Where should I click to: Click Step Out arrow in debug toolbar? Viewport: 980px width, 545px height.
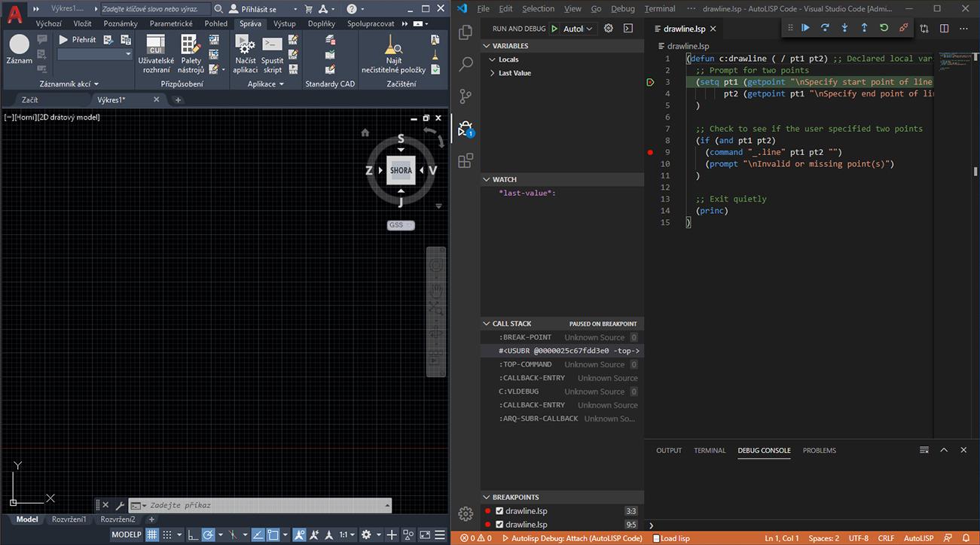(864, 28)
